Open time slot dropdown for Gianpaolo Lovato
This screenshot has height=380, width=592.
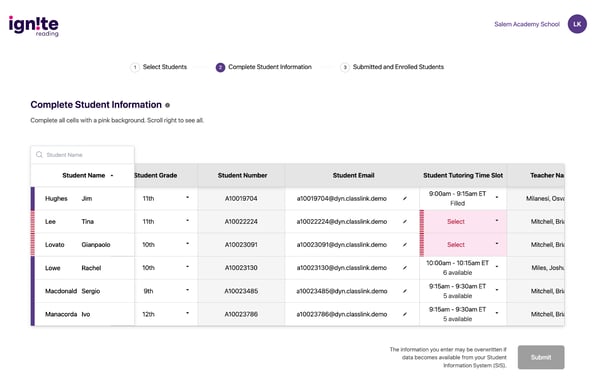[x=463, y=244]
